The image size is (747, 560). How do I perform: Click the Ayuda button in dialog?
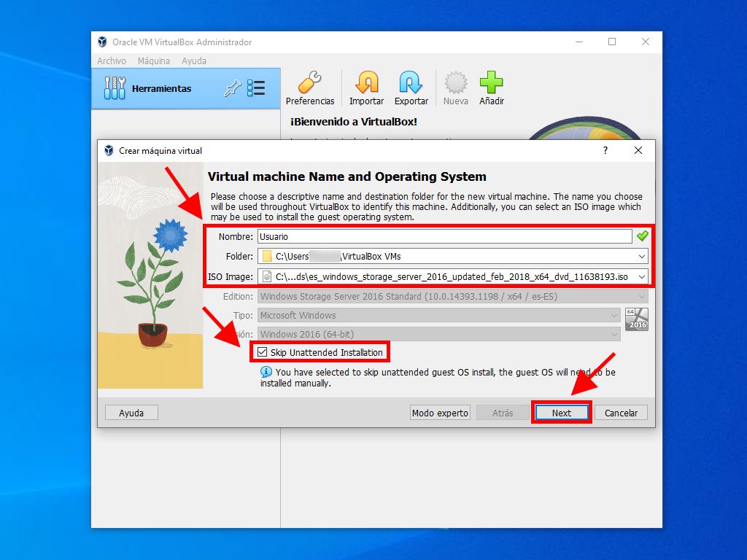coord(131,413)
